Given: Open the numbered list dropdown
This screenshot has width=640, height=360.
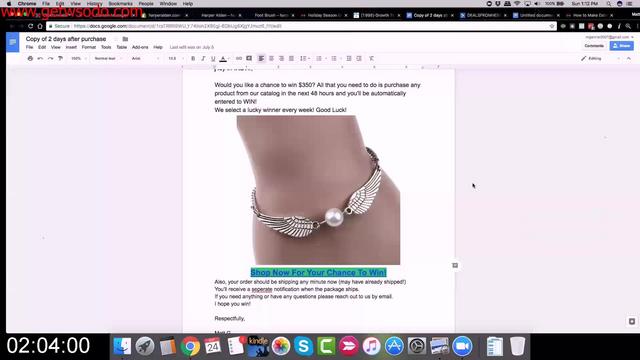Looking at the screenshot, I should 320,59.
